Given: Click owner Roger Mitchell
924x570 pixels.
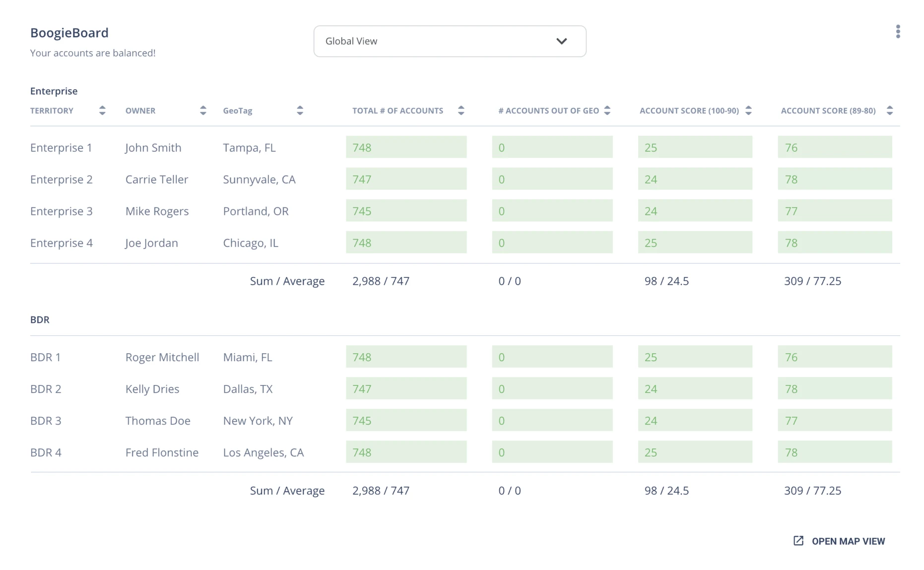Looking at the screenshot, I should tap(162, 357).
